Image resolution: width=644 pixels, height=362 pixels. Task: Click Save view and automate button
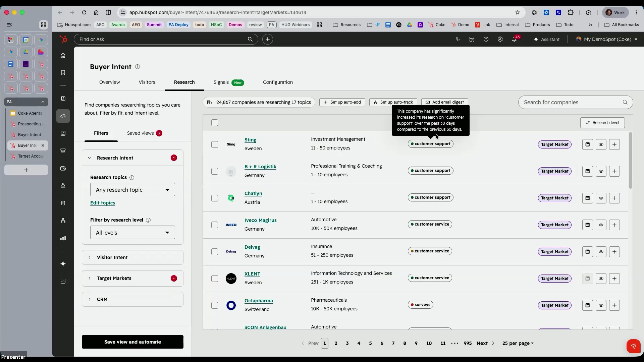pyautogui.click(x=132, y=342)
